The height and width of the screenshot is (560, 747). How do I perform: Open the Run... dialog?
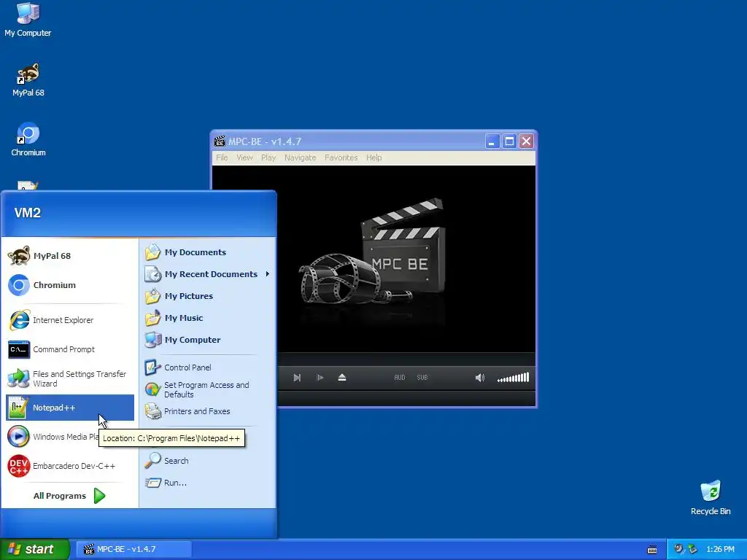pos(207,483)
